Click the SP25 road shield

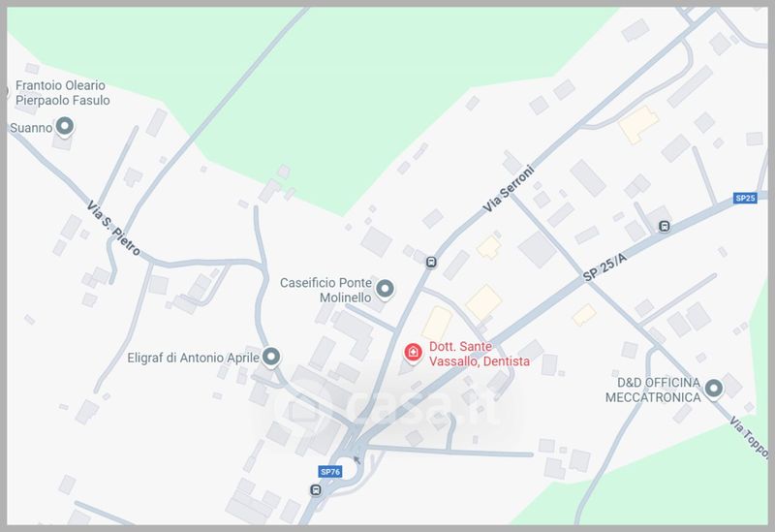[x=745, y=199]
